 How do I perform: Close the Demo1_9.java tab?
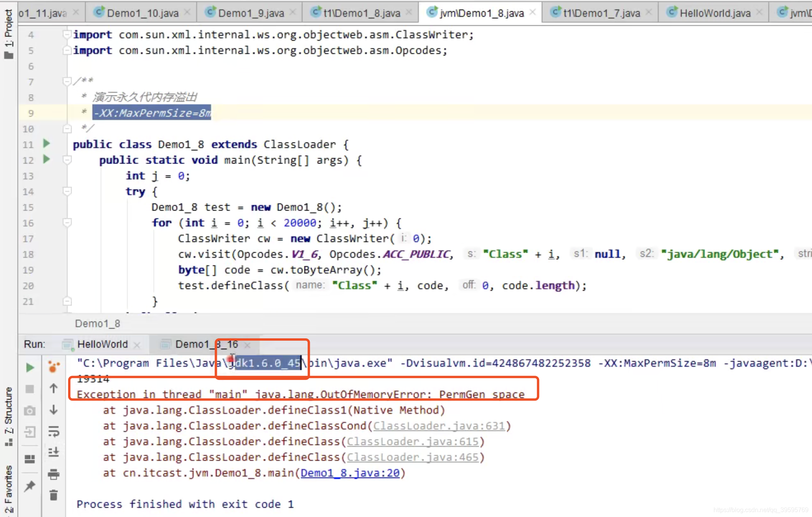point(293,12)
